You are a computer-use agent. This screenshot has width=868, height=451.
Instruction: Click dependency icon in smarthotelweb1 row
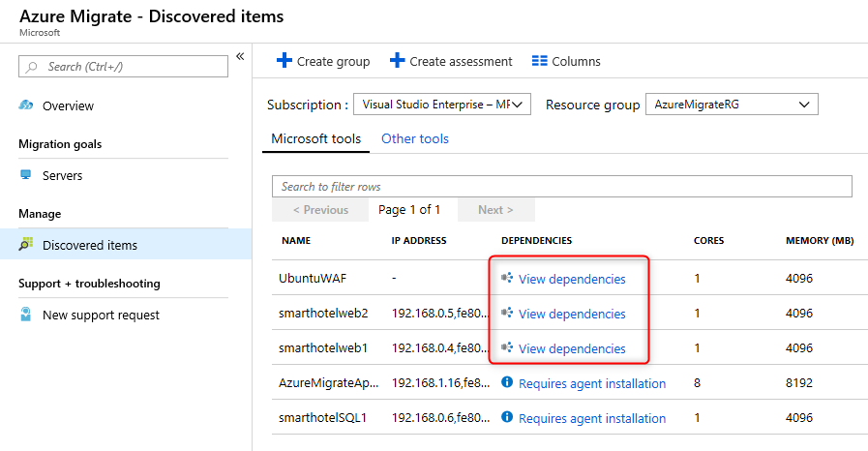tap(506, 347)
